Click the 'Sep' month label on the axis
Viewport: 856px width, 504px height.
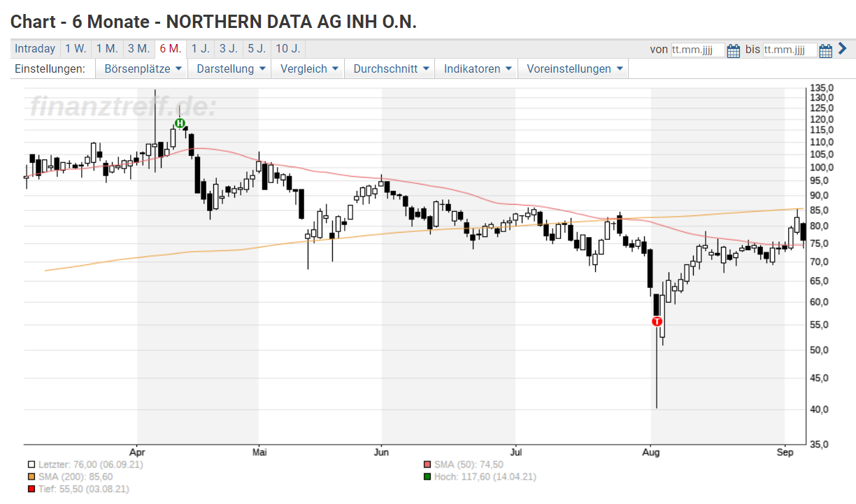click(x=785, y=452)
